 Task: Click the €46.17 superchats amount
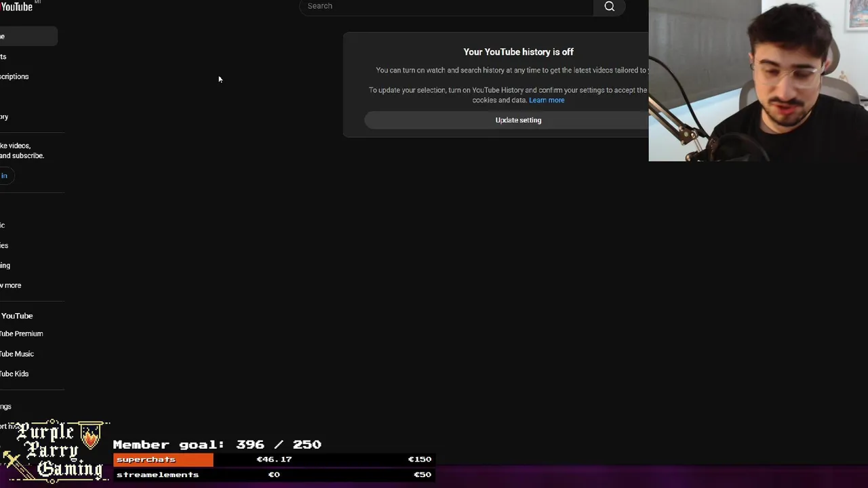pyautogui.click(x=274, y=460)
